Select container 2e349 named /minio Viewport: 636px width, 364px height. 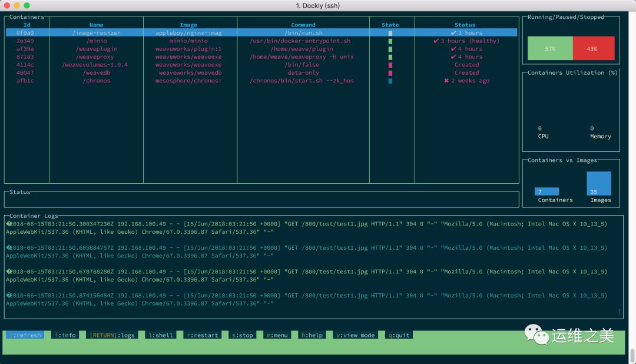(261, 41)
